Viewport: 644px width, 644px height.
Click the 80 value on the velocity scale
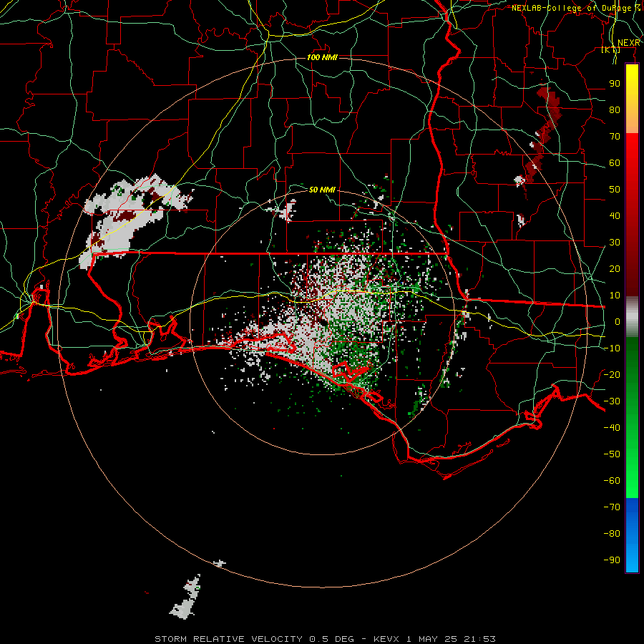[615, 110]
